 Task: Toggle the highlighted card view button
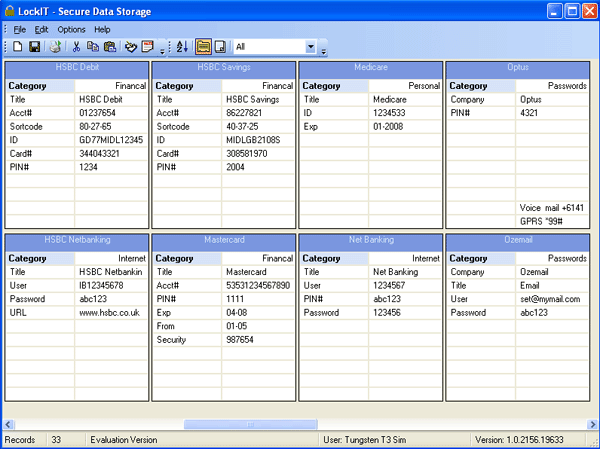[203, 47]
